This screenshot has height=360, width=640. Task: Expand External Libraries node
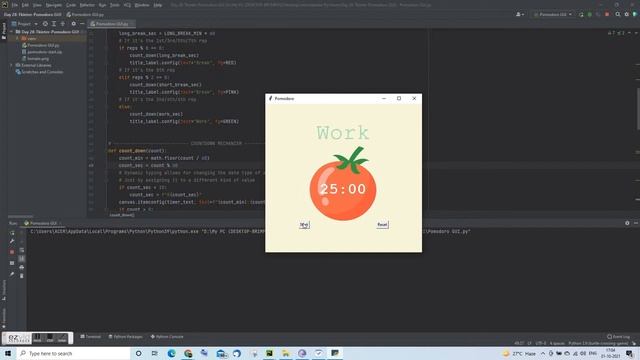pyautogui.click(x=11, y=65)
